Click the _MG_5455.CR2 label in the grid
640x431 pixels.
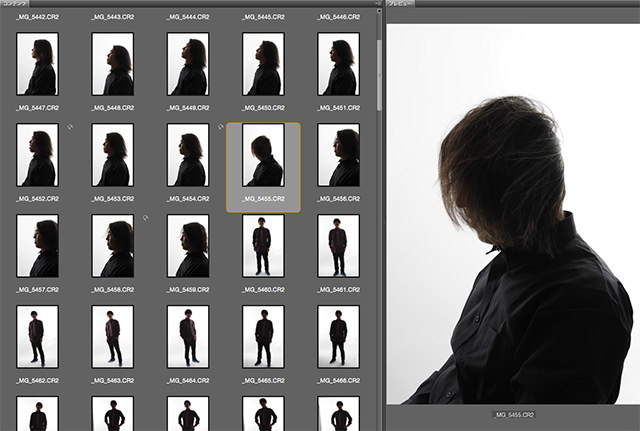pyautogui.click(x=263, y=199)
